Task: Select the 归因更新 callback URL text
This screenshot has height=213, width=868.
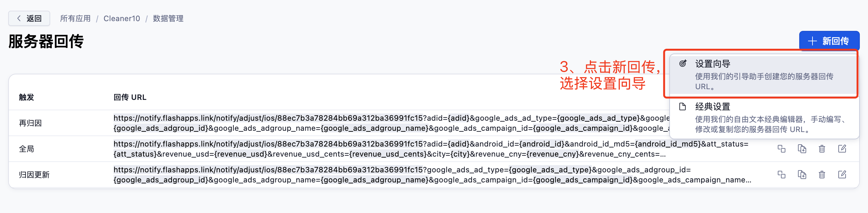Action: [432, 175]
